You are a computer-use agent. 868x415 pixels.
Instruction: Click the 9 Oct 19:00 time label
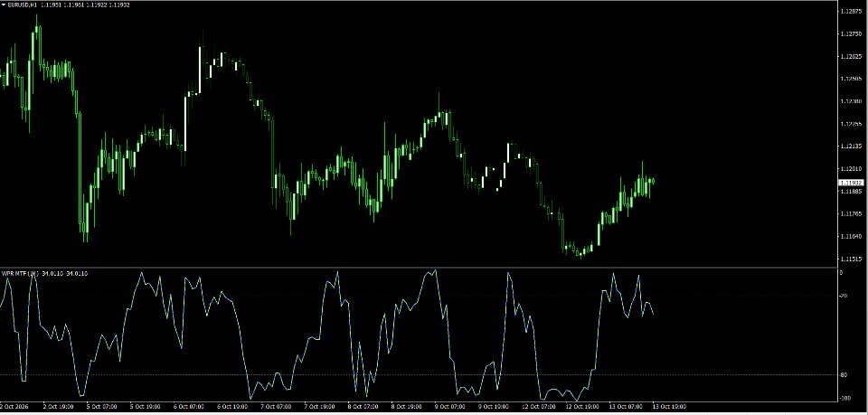(x=494, y=406)
